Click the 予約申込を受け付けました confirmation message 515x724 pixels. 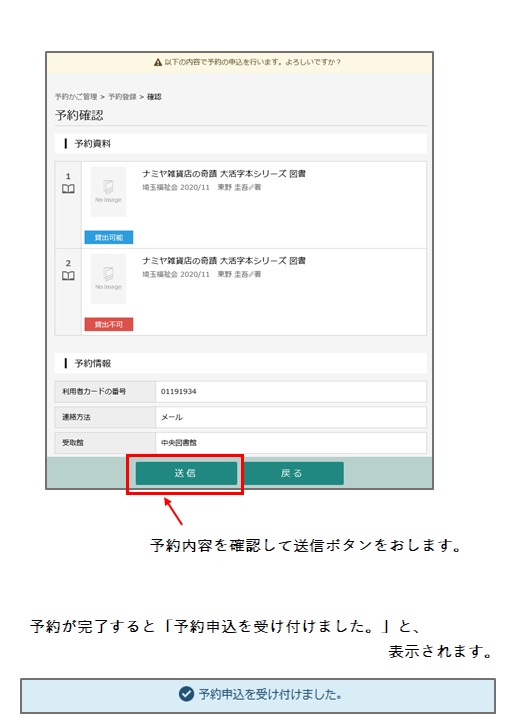point(270,694)
